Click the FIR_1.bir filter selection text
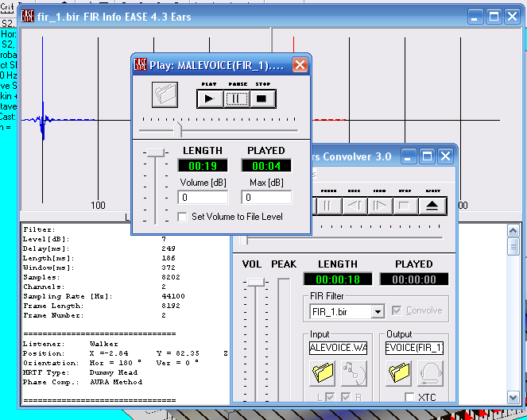The image size is (527, 420). click(x=330, y=312)
